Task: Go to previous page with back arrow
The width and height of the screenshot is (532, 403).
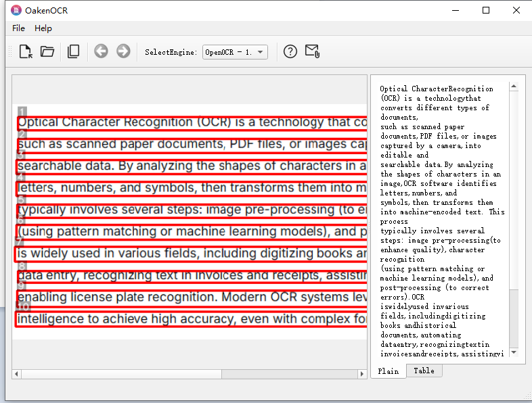Action: click(101, 51)
